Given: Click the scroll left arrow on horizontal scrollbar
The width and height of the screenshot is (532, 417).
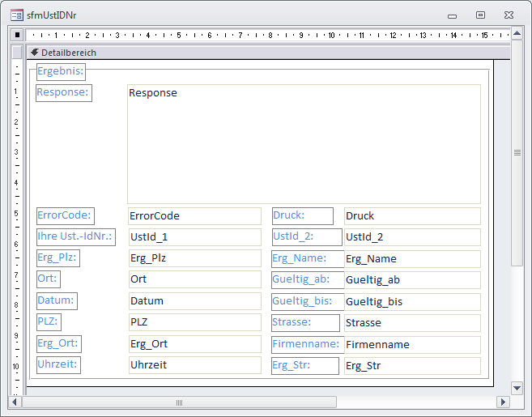Looking at the screenshot, I should (x=15, y=402).
